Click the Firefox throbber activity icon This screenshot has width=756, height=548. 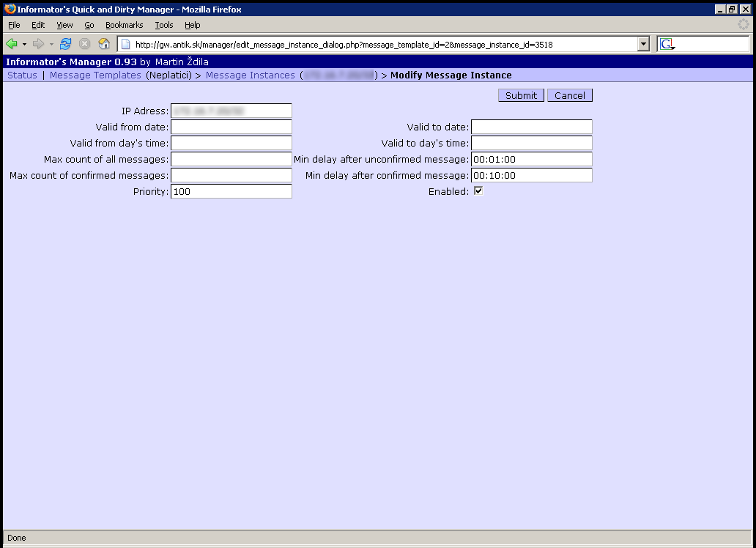(x=744, y=25)
